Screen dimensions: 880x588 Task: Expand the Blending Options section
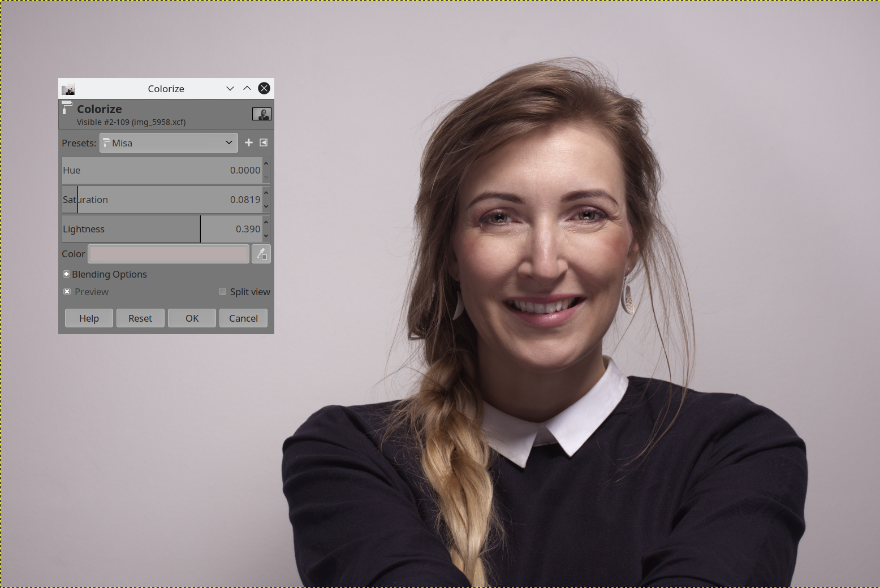point(67,274)
